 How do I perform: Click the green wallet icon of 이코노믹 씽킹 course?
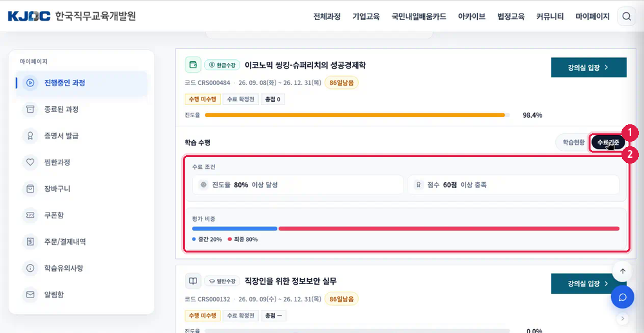pos(193,65)
